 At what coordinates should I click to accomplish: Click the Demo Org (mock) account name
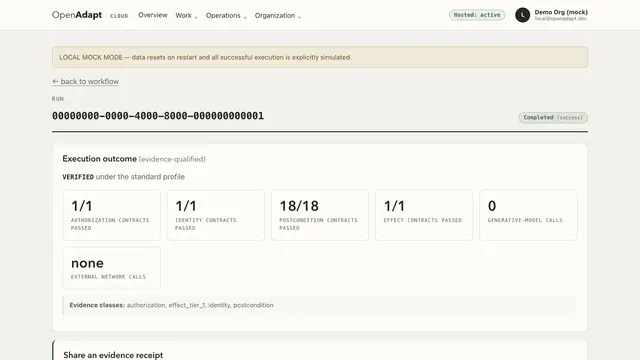pos(561,12)
